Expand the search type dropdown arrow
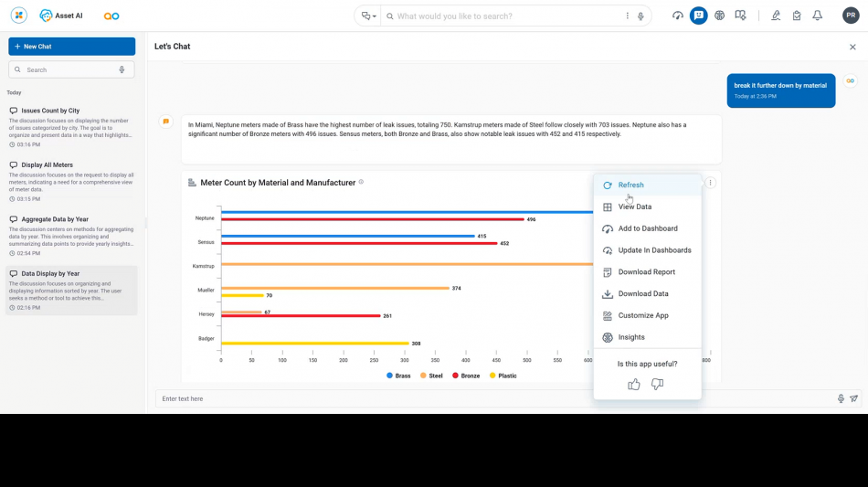 (x=374, y=16)
